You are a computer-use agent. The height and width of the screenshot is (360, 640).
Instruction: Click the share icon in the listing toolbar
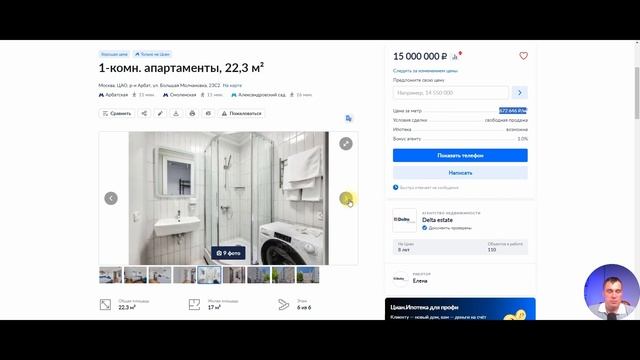(x=144, y=113)
